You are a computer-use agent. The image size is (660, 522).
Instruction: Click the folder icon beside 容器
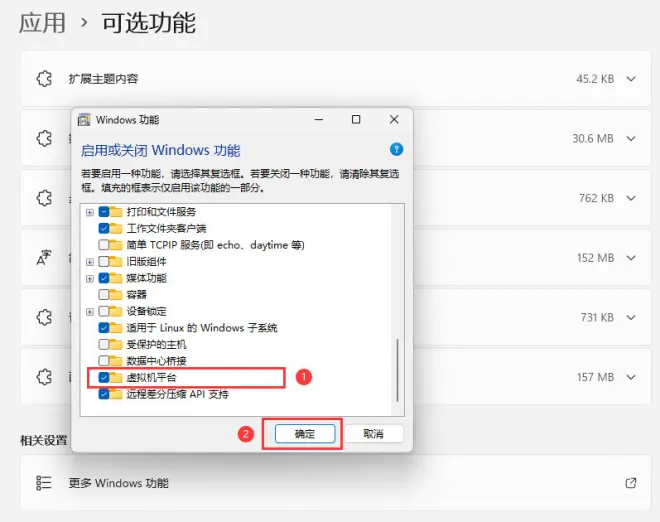116,294
